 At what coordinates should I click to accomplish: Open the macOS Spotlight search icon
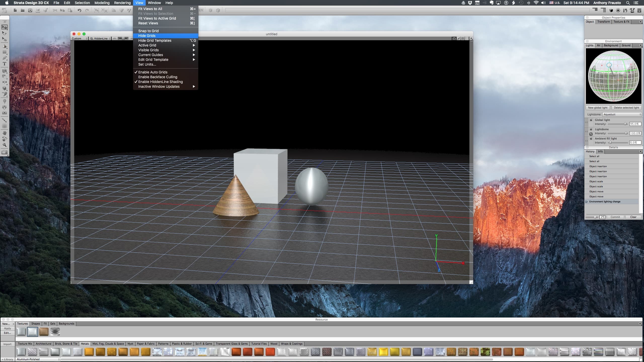(628, 3)
